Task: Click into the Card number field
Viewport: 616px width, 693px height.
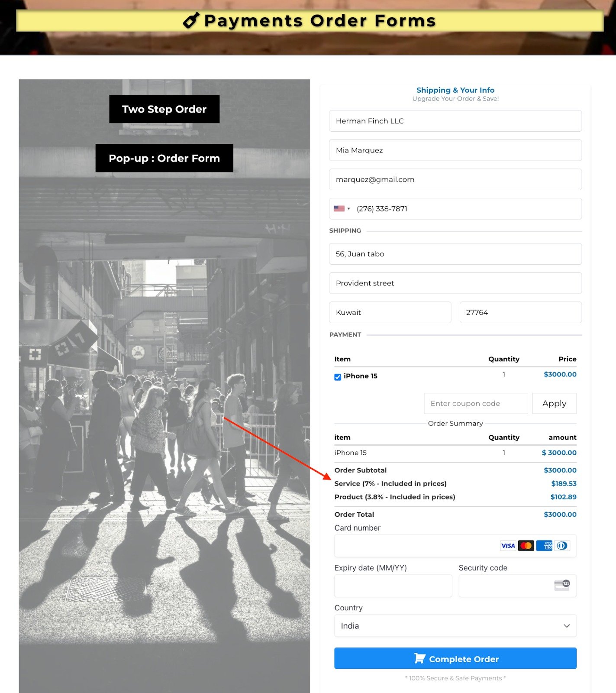Action: [416, 546]
